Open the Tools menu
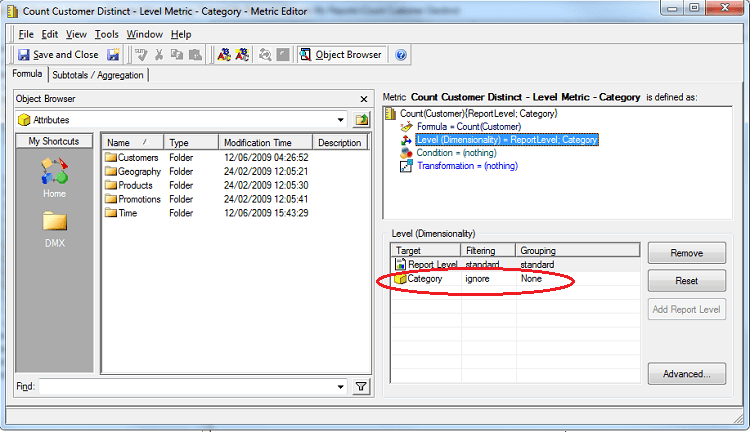Viewport: 750px width, 432px height. pos(106,34)
